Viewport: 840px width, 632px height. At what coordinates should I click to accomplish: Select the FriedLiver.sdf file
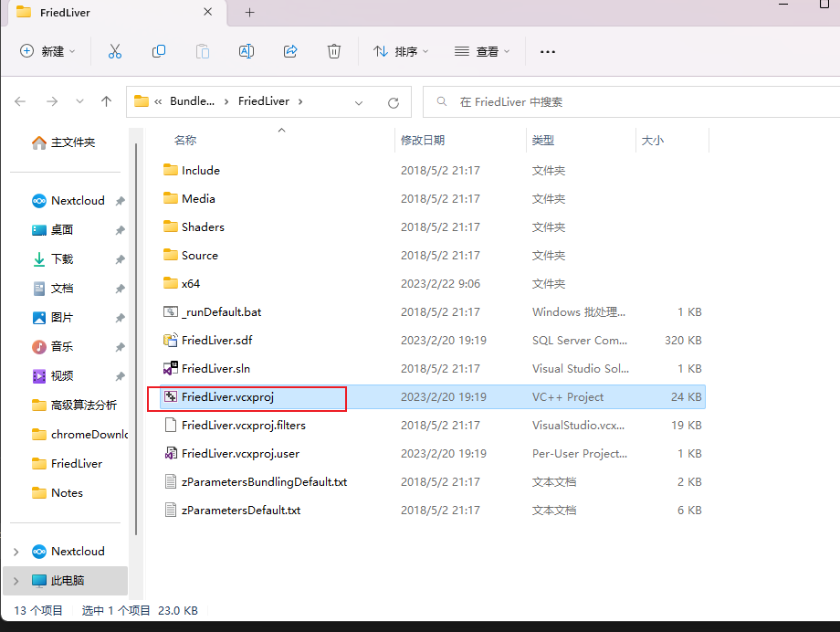pyautogui.click(x=433, y=341)
